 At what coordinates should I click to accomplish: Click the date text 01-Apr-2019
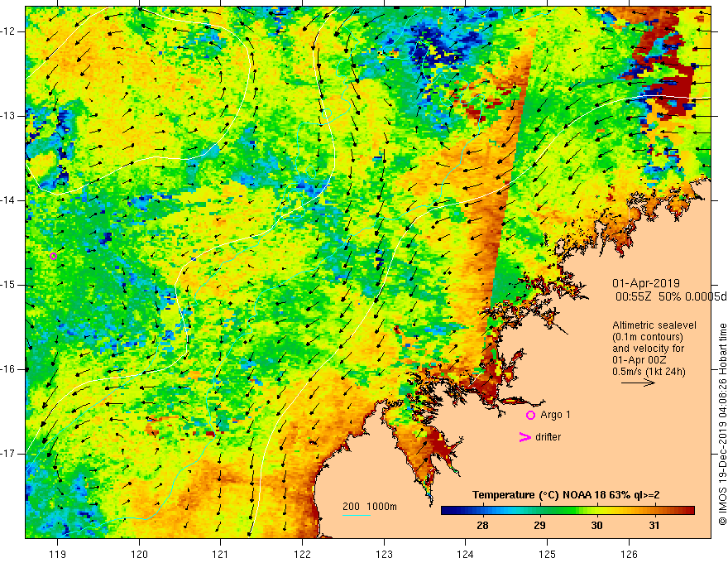point(646,283)
